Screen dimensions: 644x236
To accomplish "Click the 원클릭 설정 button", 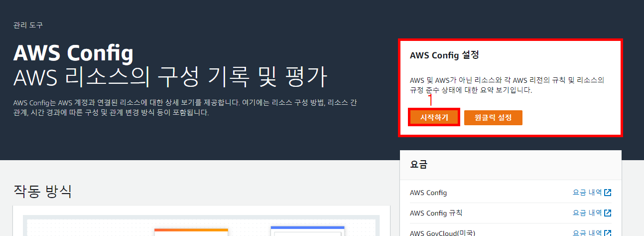I will [493, 118].
